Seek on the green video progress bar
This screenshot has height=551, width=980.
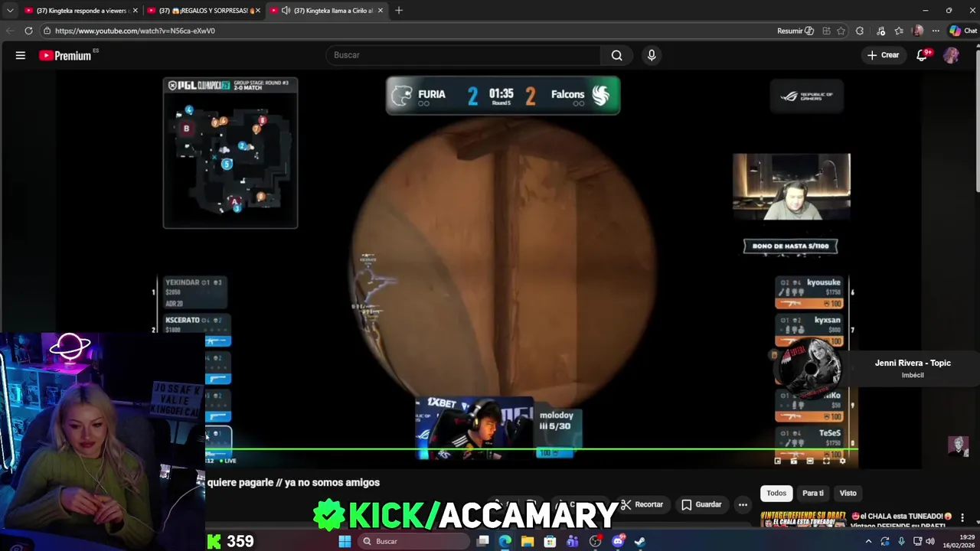pos(531,450)
